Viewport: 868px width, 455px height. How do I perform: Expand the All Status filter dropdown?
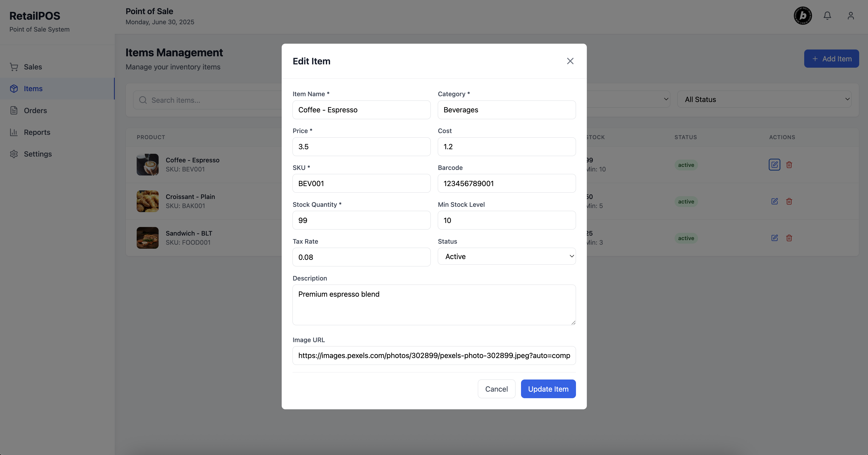764,99
